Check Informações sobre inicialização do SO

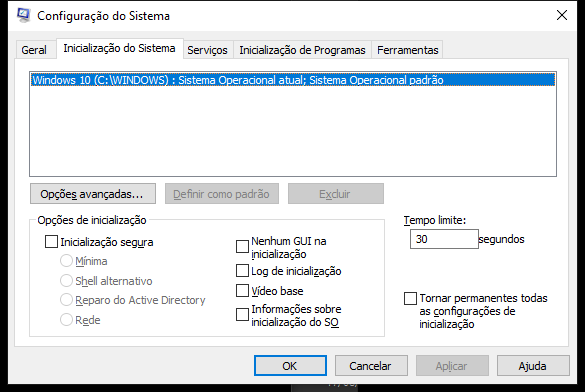[243, 315]
